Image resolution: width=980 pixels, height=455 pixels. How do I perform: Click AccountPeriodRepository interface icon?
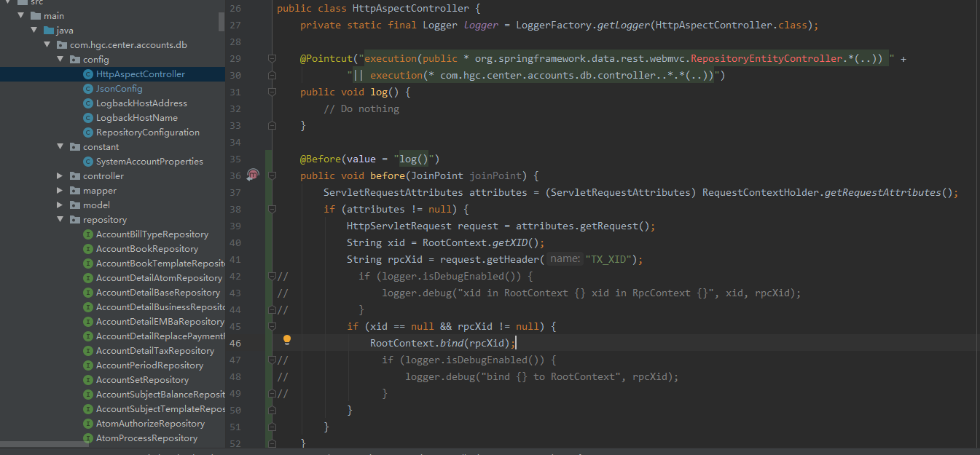pyautogui.click(x=88, y=365)
